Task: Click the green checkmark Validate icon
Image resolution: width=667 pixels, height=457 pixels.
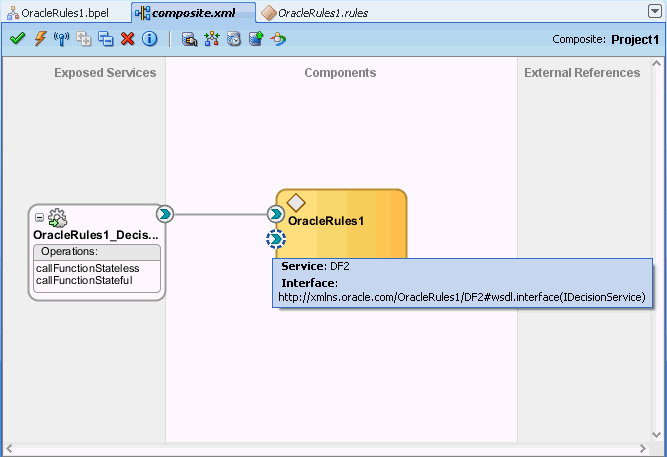Action: [x=17, y=39]
